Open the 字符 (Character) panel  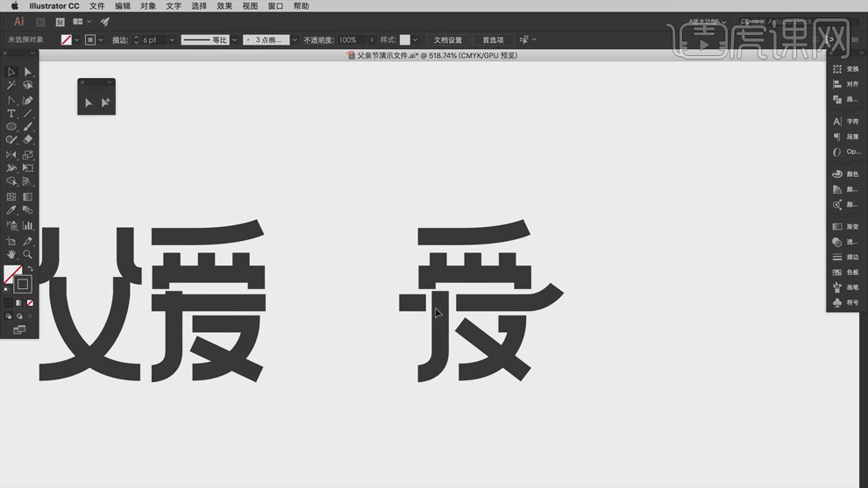tap(846, 121)
